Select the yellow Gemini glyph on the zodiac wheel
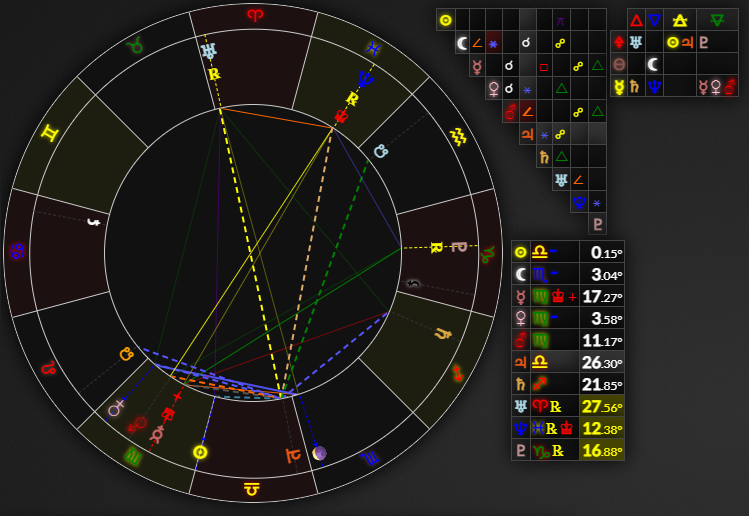The image size is (749, 516). point(48,132)
